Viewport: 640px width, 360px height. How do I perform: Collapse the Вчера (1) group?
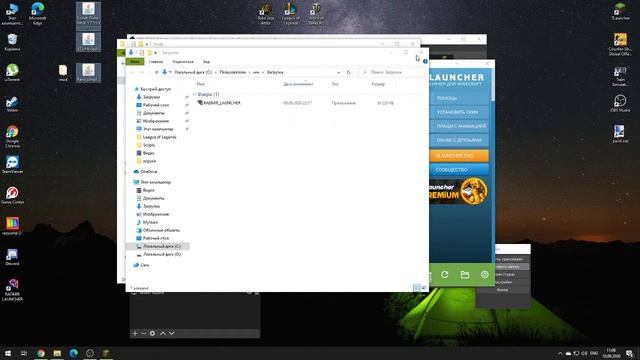click(195, 94)
